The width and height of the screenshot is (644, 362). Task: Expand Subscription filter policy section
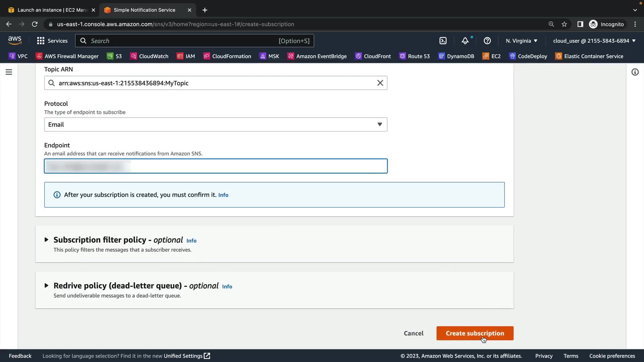pos(47,240)
